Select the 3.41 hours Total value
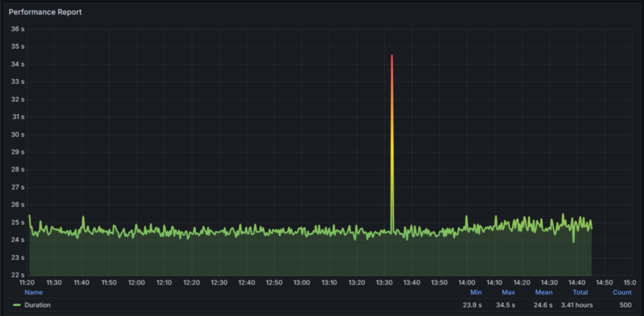The image size is (644, 316). pyautogui.click(x=577, y=305)
